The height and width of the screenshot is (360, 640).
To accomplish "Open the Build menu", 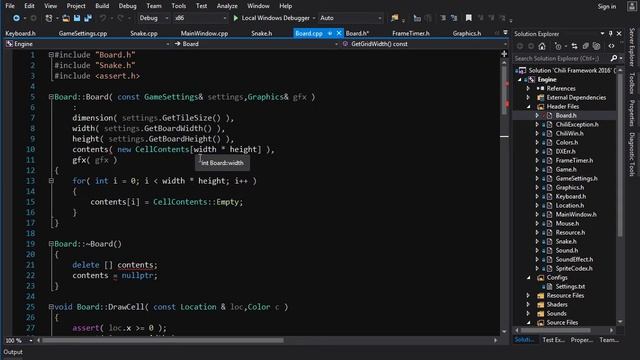I will [x=102, y=6].
